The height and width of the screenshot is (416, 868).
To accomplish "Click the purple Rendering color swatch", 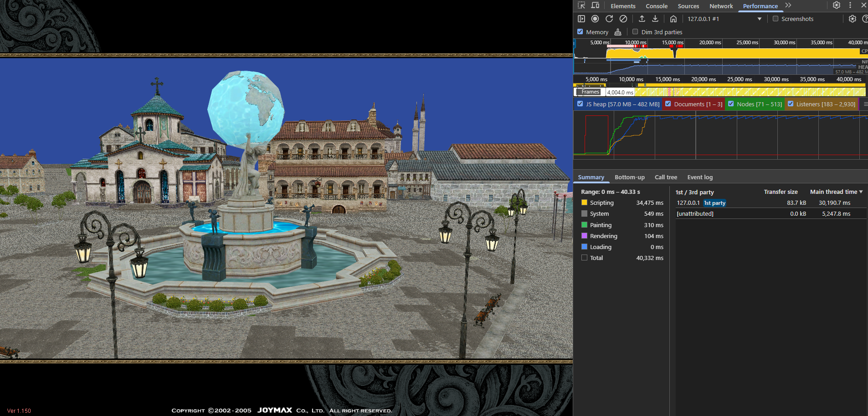I will (584, 236).
